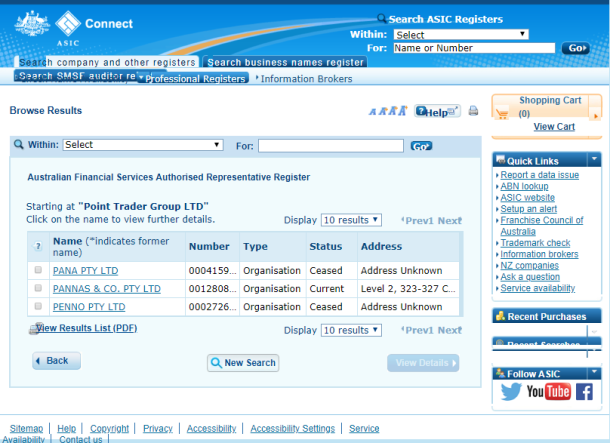Screen dimensions: 610x443
Task: Open the Copyright footer link
Action: (x=109, y=429)
